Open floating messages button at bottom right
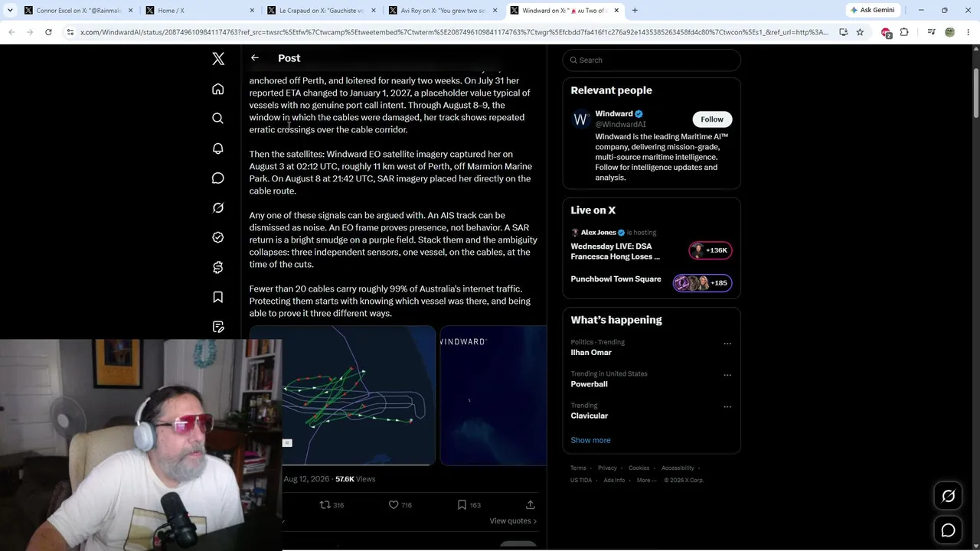980x551 pixels. click(x=948, y=530)
